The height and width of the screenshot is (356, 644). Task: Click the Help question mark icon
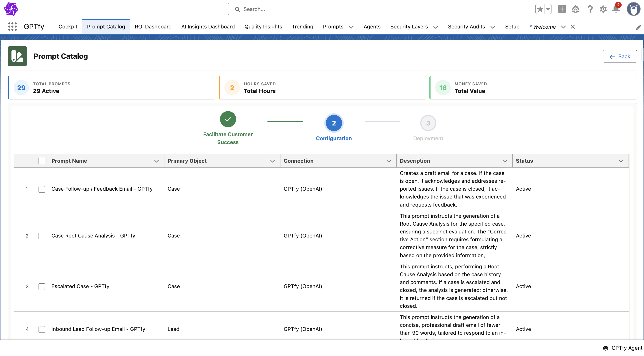click(590, 9)
